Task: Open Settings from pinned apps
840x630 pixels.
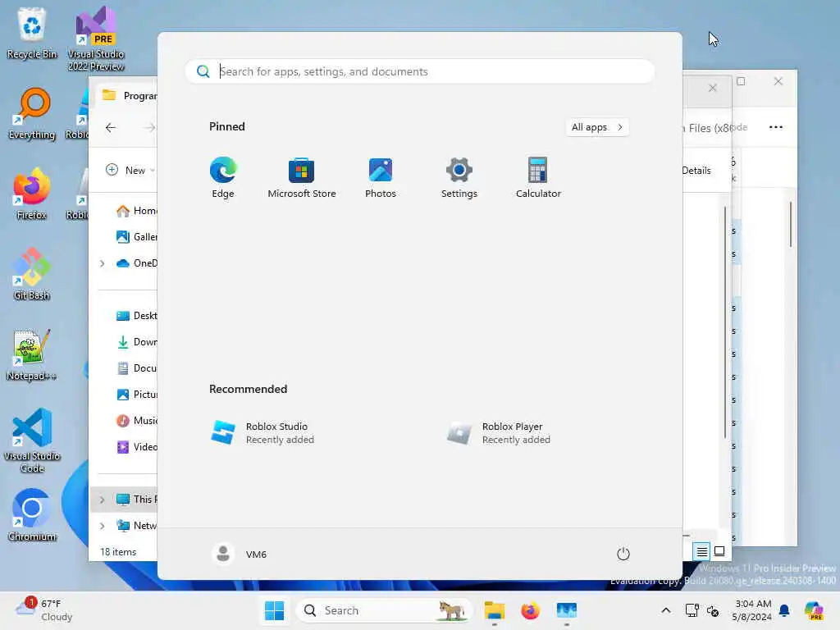Action: click(x=459, y=177)
